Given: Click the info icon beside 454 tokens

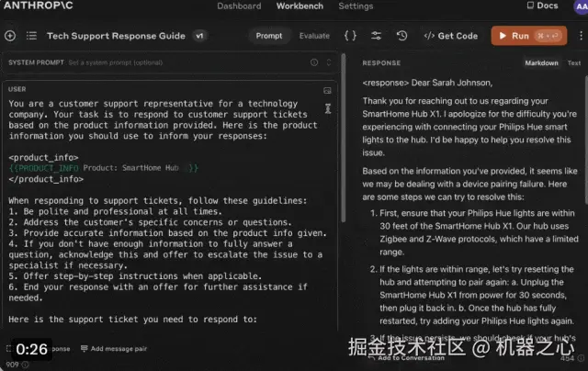Looking at the screenshot, I should (x=581, y=358).
